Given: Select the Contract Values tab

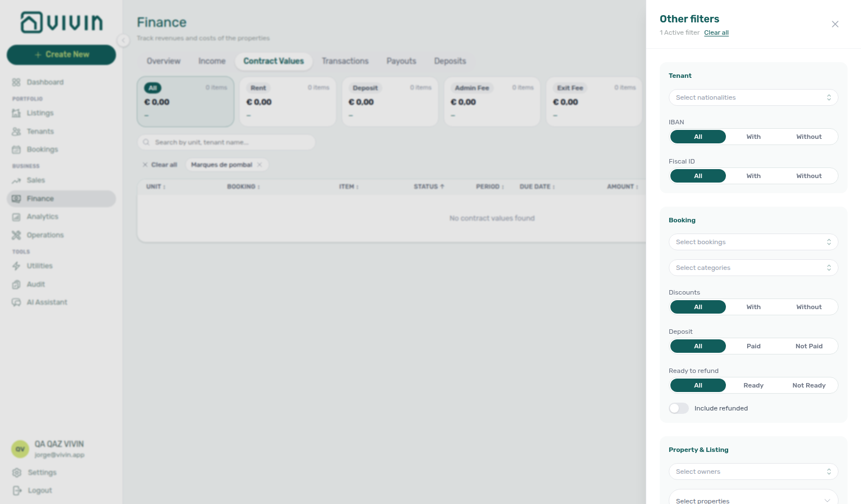Looking at the screenshot, I should [274, 61].
